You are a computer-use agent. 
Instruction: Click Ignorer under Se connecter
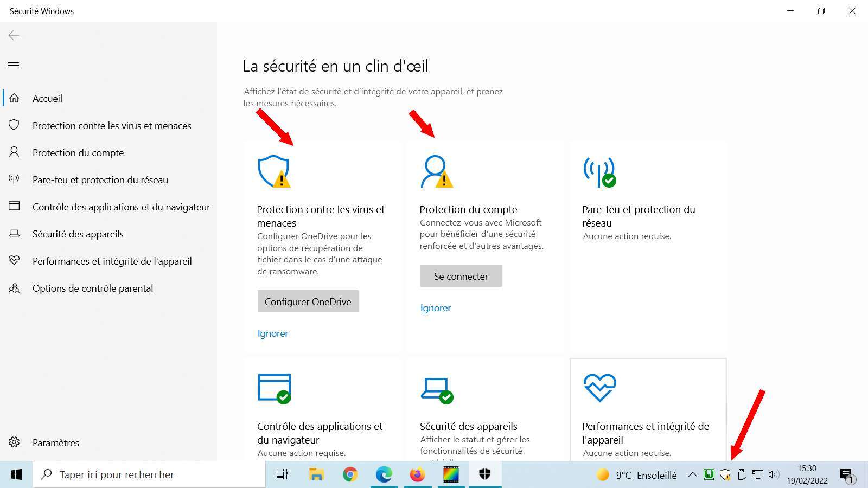[436, 308]
